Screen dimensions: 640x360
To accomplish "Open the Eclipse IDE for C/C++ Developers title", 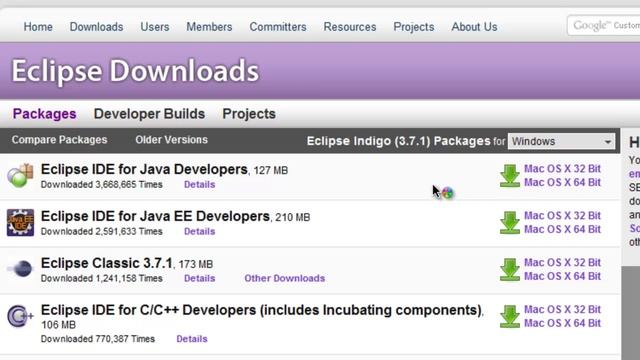I will [261, 310].
